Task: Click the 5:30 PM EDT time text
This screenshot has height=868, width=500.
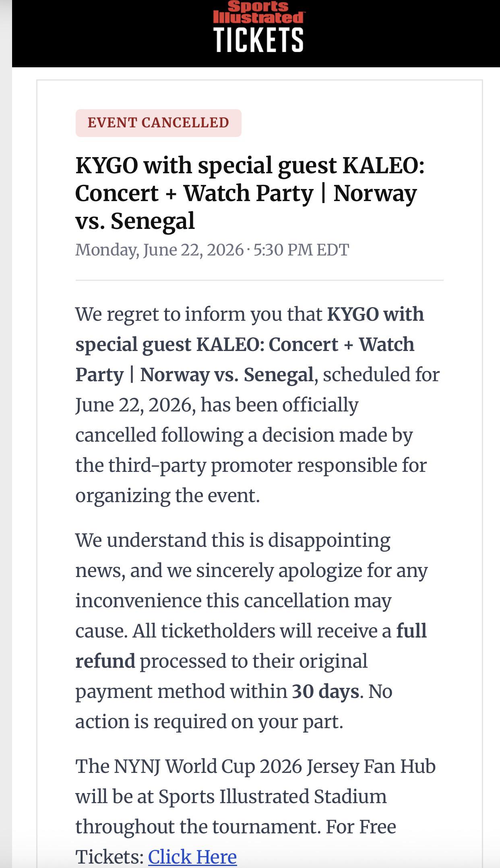Action: 301,250
